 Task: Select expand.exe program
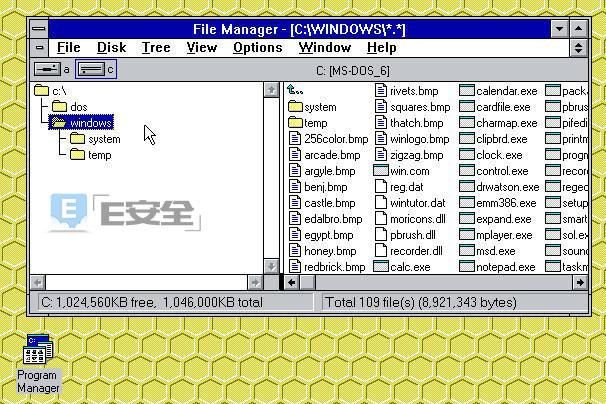click(495, 219)
